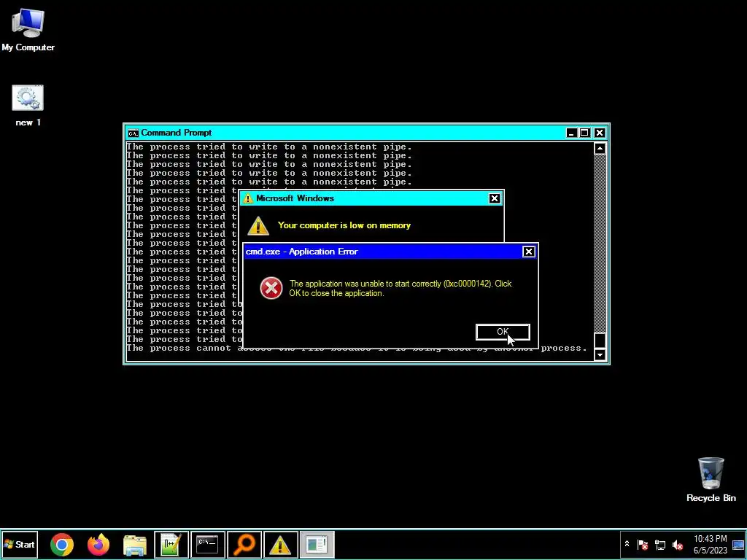Viewport: 747px width, 560px height.
Task: Switch to Notepad++ in the taskbar
Action: point(171,544)
